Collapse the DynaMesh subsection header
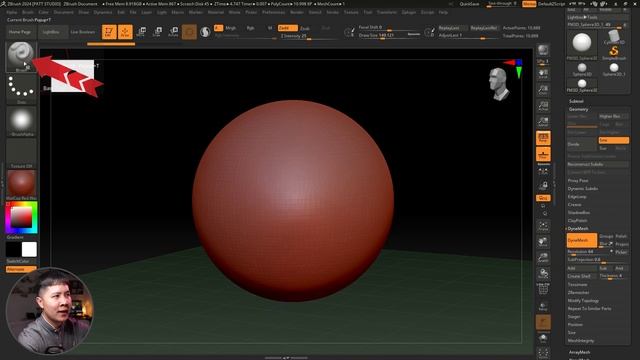 pyautogui.click(x=578, y=229)
